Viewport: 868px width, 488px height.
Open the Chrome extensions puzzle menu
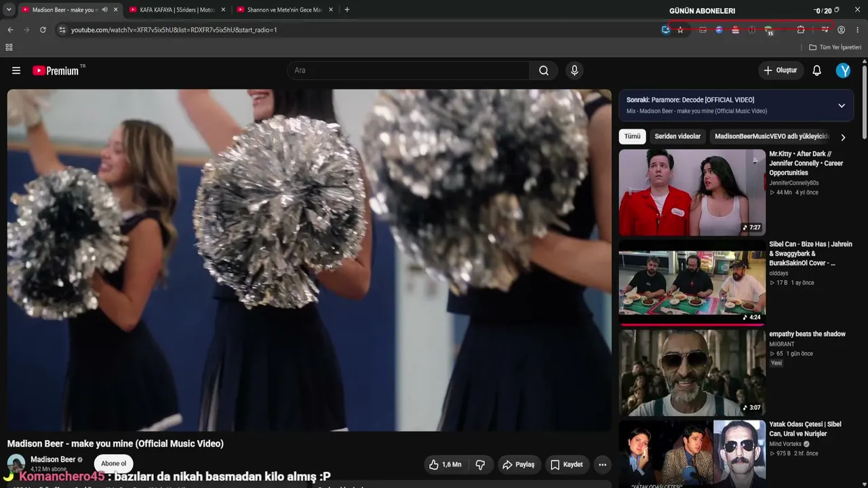coord(801,30)
